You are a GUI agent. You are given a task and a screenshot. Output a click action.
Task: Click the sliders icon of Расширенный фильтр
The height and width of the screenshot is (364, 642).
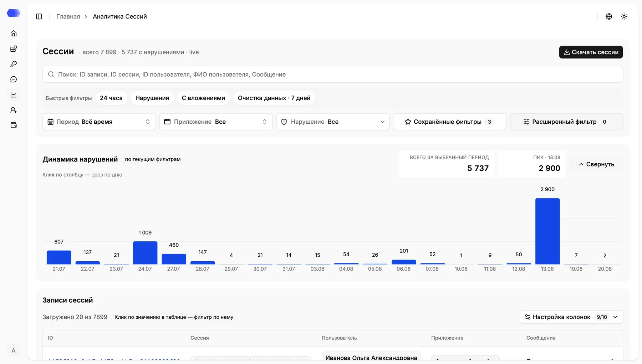(526, 122)
